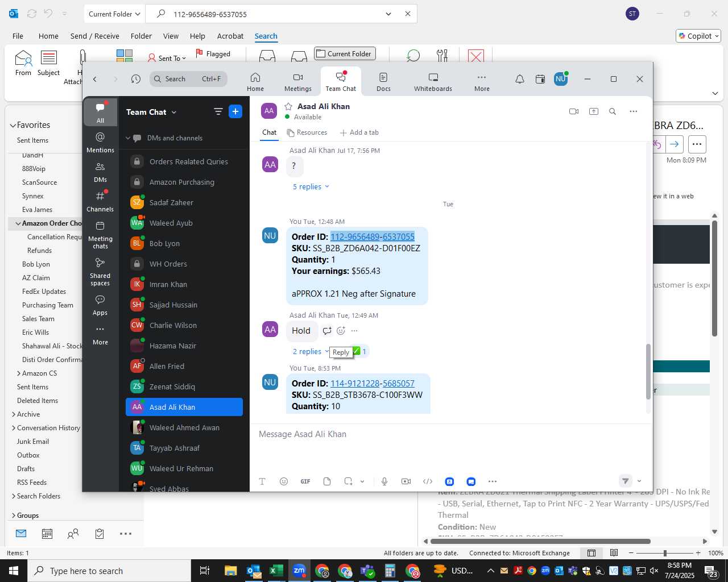Record a video message in chat toolbar
Image resolution: width=728 pixels, height=582 pixels.
(406, 481)
